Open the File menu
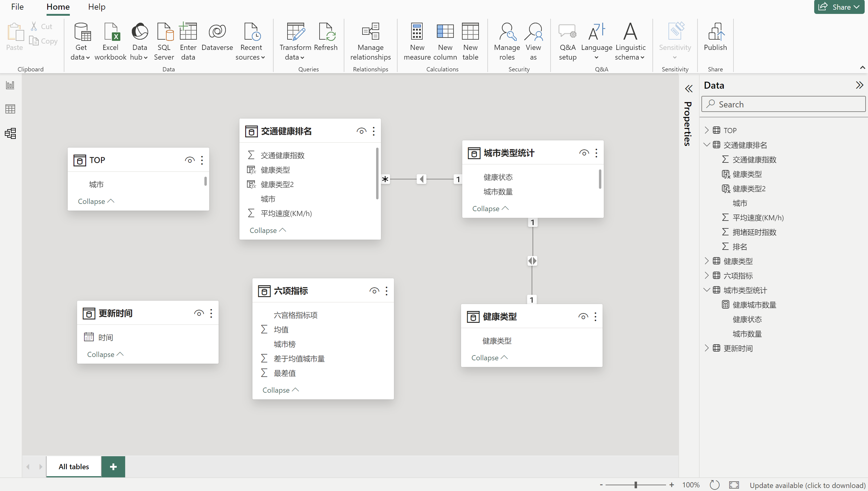The image size is (868, 491). tap(17, 7)
